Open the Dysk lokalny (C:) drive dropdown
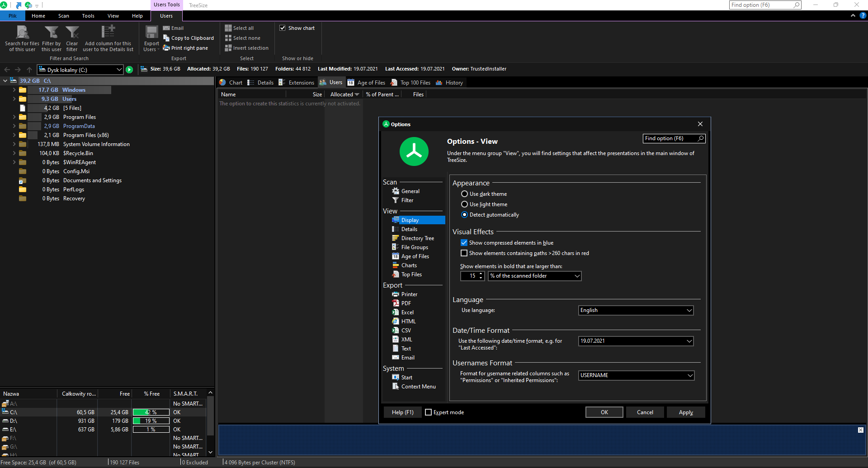The image size is (868, 468). coord(80,70)
